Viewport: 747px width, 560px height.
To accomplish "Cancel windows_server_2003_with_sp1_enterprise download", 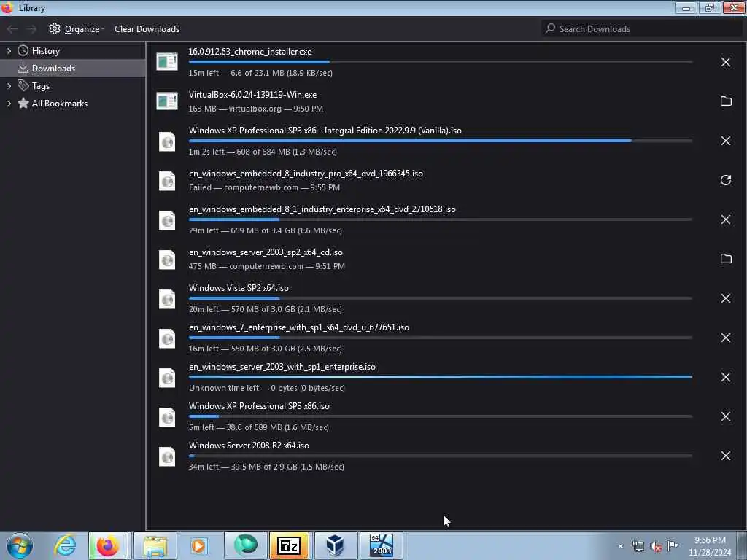I will point(725,377).
